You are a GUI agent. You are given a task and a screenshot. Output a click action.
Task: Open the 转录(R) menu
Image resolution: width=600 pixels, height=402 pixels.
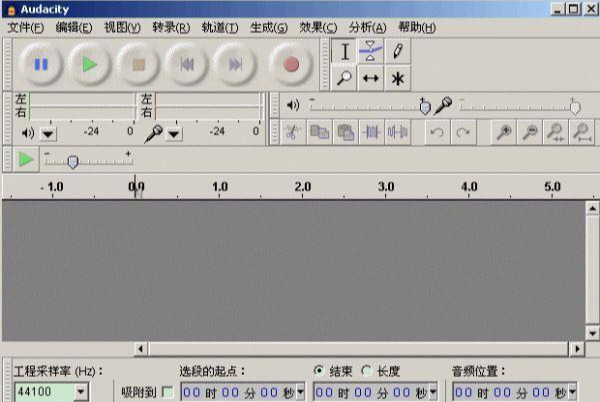point(171,28)
